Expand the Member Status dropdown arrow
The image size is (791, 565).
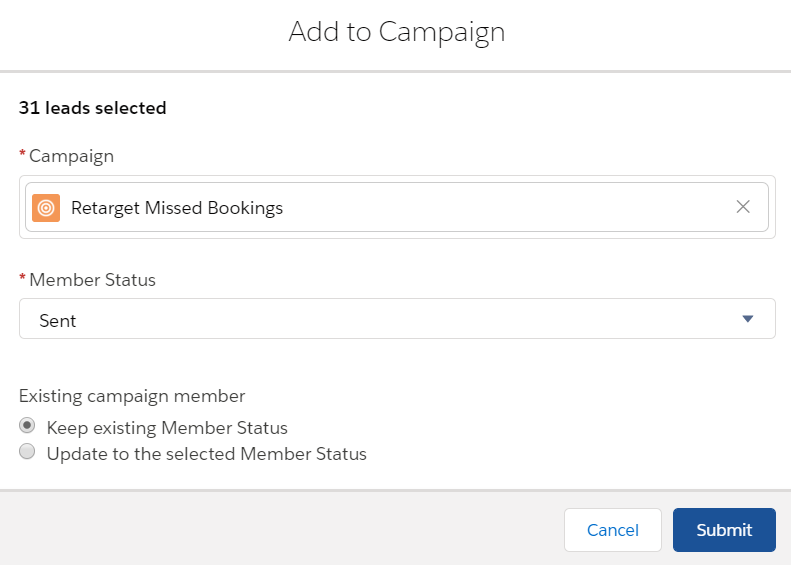[747, 319]
